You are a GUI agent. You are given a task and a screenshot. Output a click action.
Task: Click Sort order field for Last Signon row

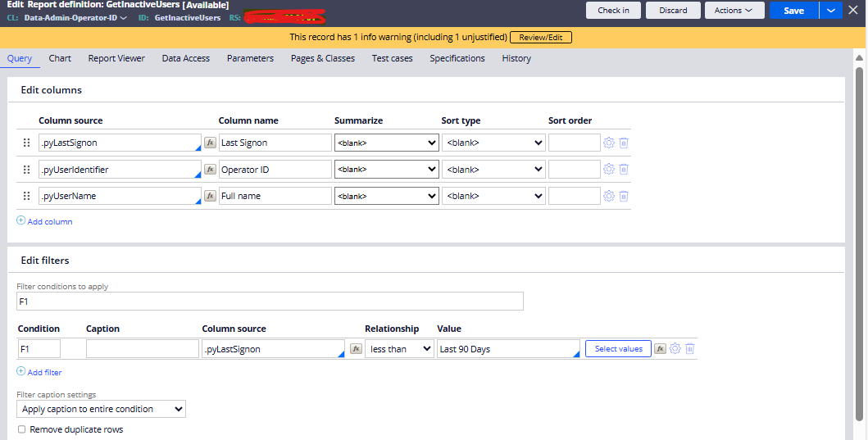tap(574, 143)
